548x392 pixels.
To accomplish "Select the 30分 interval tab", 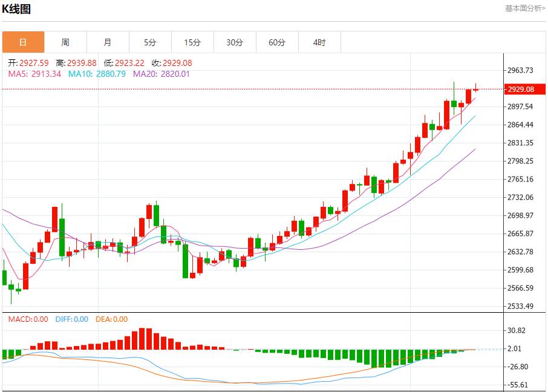I will point(235,42).
